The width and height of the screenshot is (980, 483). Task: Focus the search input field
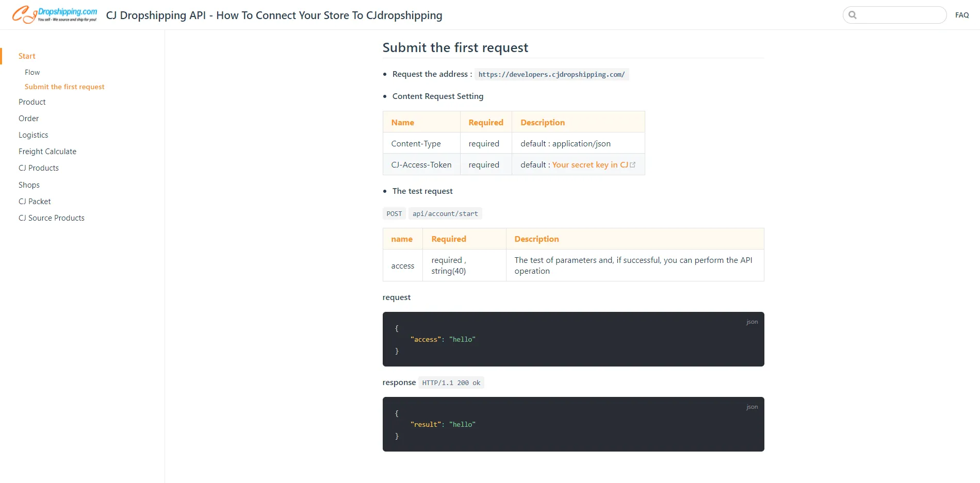(x=901, y=15)
